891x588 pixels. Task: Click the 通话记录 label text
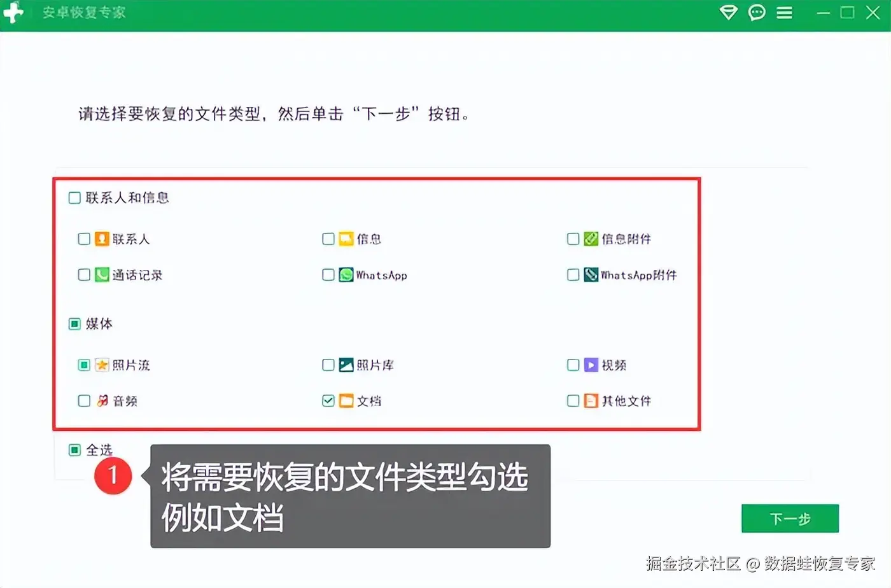(x=137, y=275)
